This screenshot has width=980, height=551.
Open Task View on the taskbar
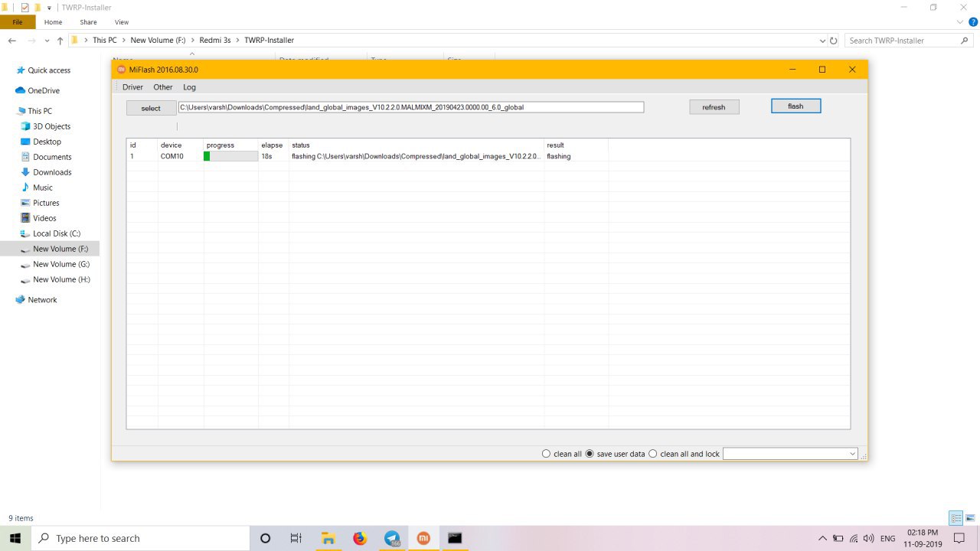click(296, 538)
